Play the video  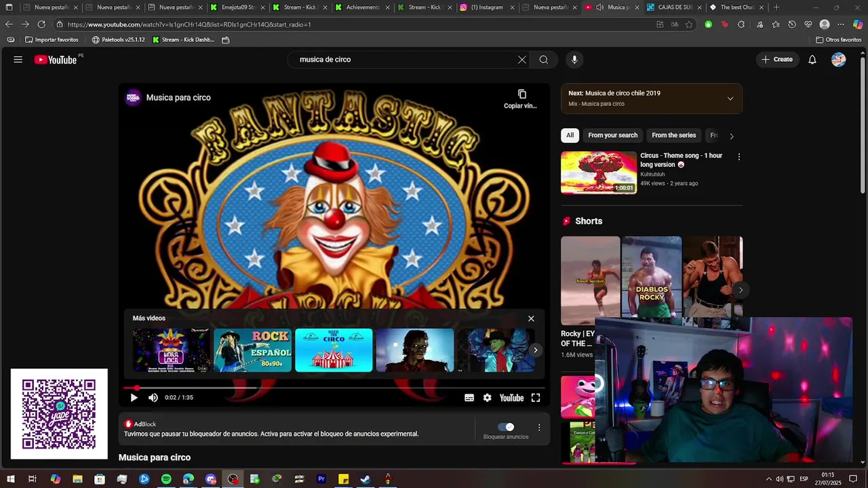pos(134,398)
